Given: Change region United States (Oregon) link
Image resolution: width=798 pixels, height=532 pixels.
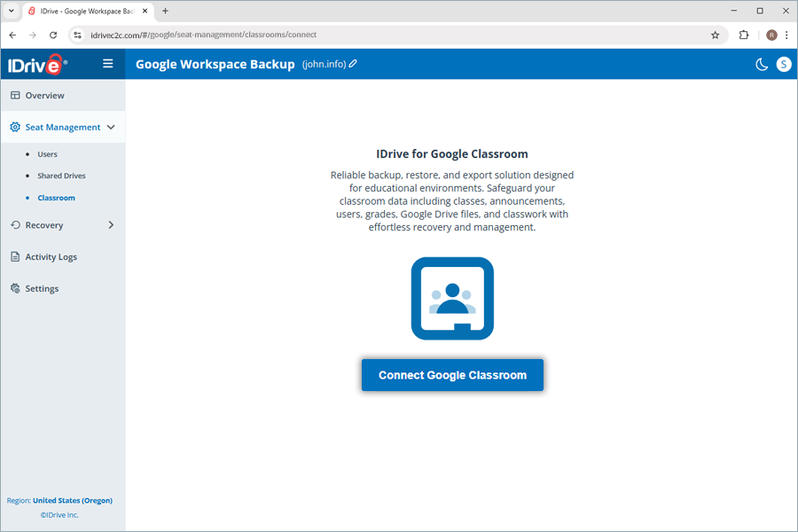Looking at the screenshot, I should [73, 500].
